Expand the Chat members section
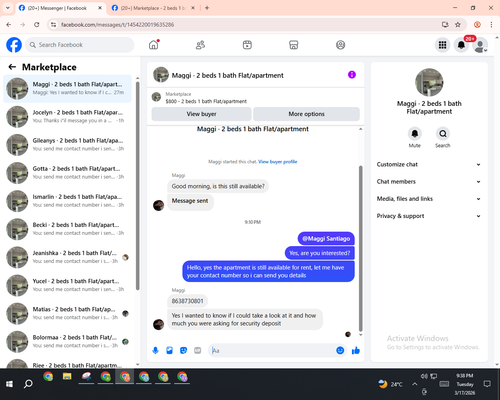The image size is (500, 400). (429, 182)
